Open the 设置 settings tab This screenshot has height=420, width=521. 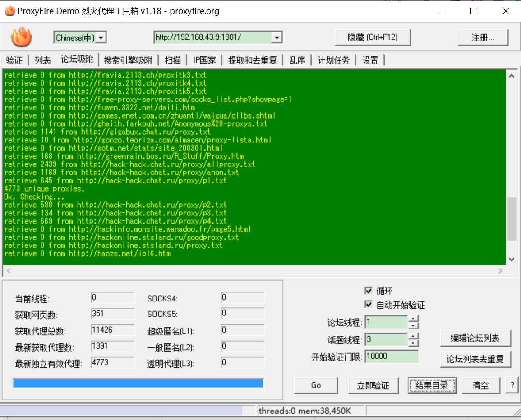[x=370, y=60]
